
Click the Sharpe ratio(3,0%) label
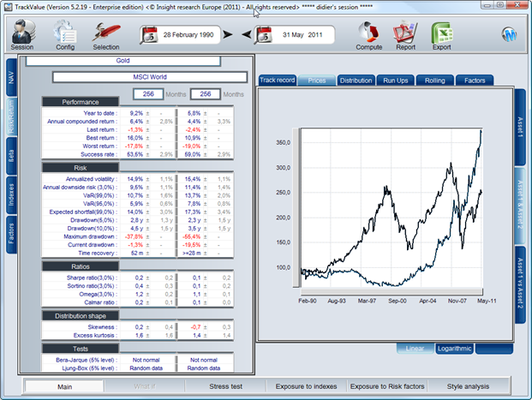(92, 278)
